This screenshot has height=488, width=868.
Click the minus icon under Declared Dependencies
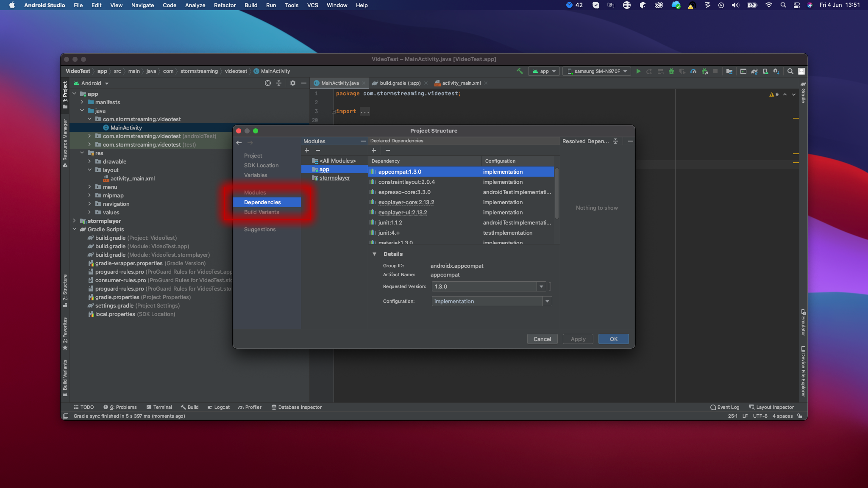tap(387, 150)
